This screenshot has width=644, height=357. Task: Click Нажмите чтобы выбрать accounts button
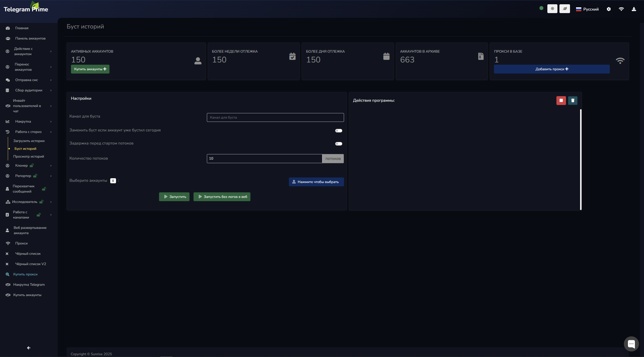tap(316, 182)
